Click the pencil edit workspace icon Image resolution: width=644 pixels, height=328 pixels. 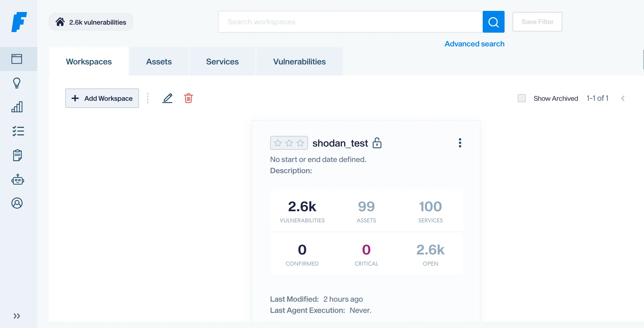click(167, 98)
